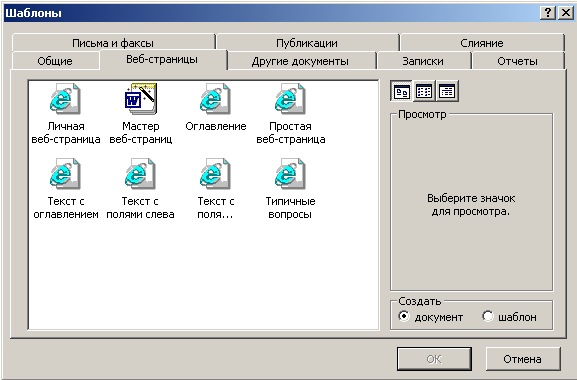This screenshot has height=380, width=577.
Task: Switch to the Общие tab
Action: pos(55,61)
